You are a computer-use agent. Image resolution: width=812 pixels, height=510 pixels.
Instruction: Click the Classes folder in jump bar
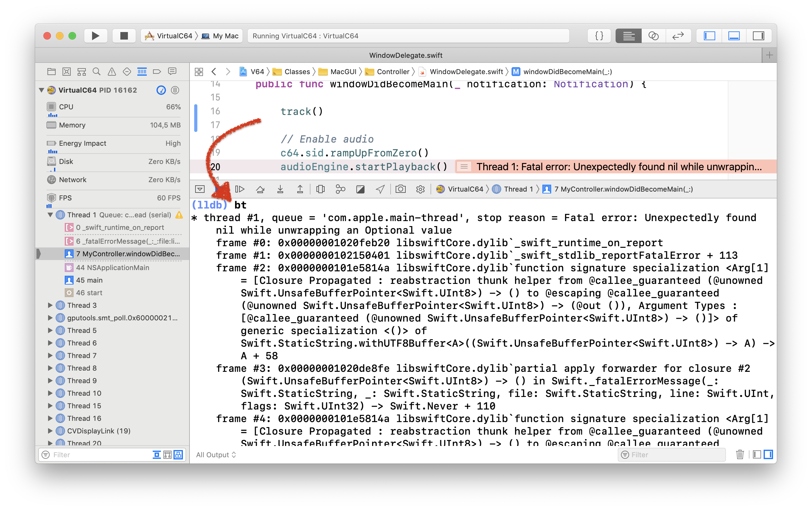click(292, 72)
